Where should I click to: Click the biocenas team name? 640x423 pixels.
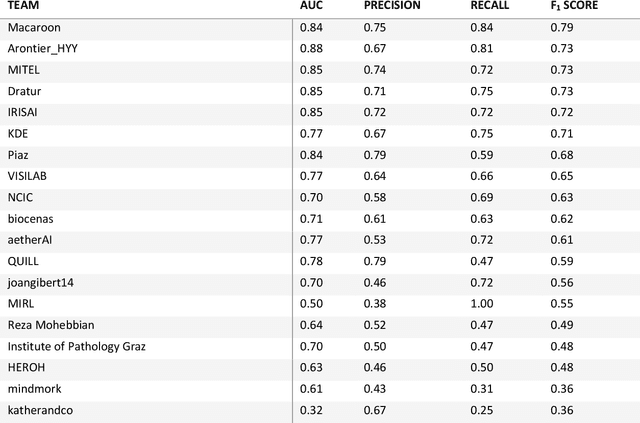(30, 217)
